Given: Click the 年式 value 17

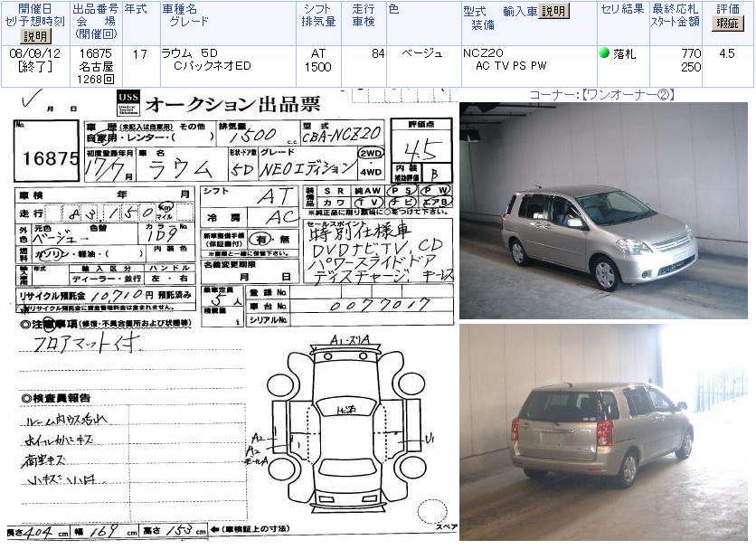Looking at the screenshot, I should tap(140, 54).
